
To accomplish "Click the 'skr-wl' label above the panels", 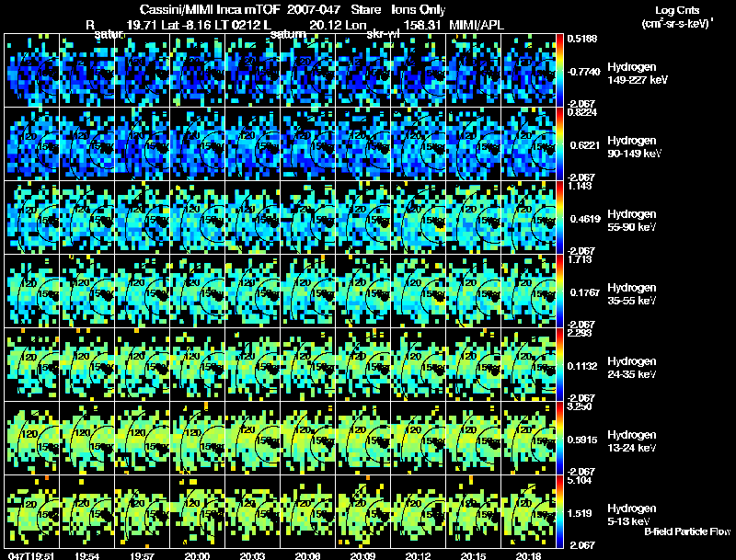I will click(x=383, y=34).
